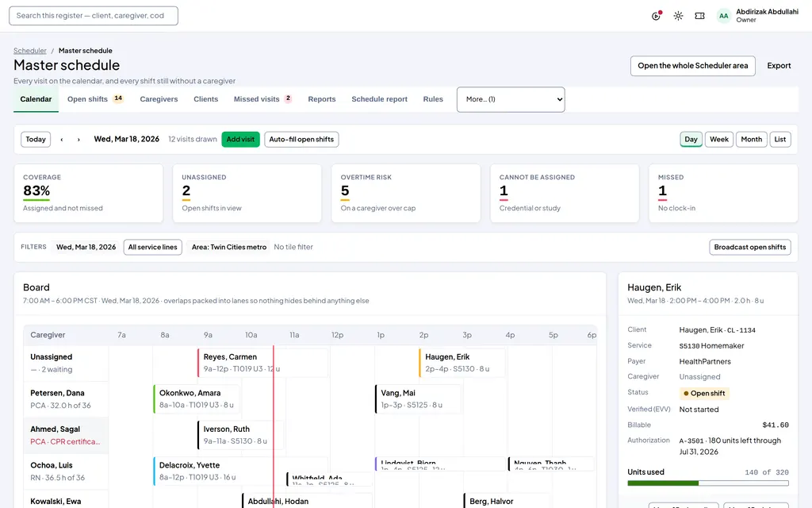Click the Wed, Mar 18, 2026 filter chip

86,248
